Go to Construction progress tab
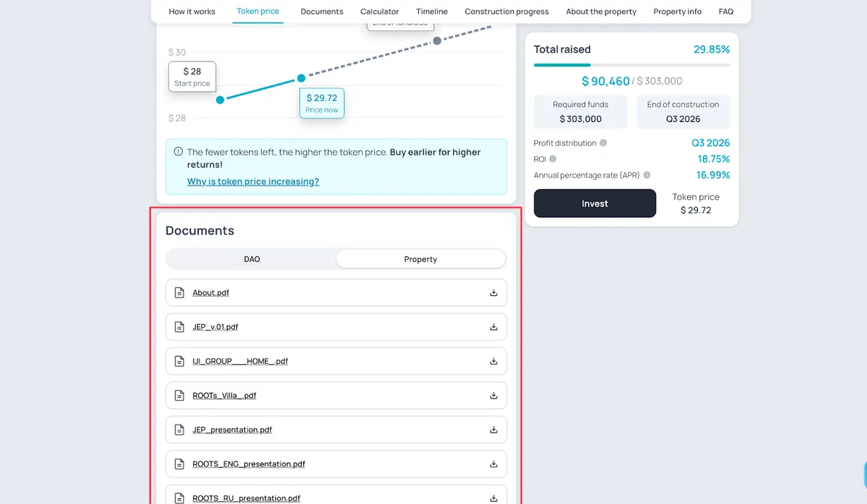Viewport: 867px width, 504px height. coord(506,12)
